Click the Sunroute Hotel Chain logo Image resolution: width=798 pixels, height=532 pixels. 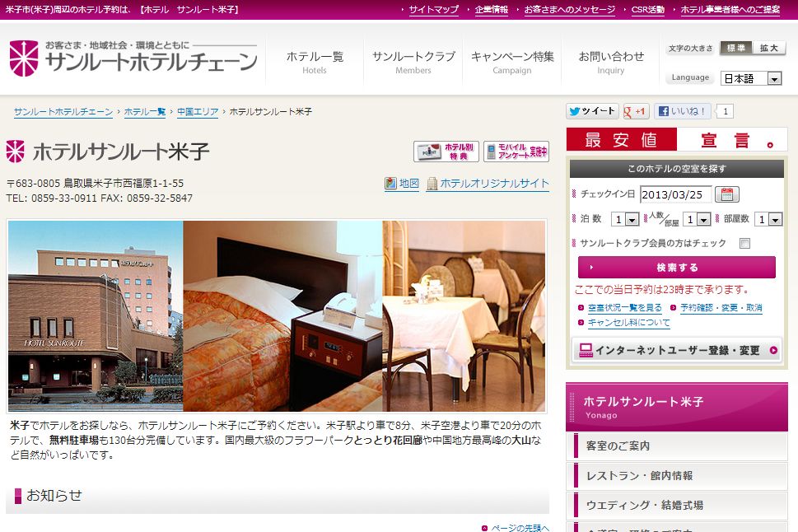pyautogui.click(x=133, y=58)
